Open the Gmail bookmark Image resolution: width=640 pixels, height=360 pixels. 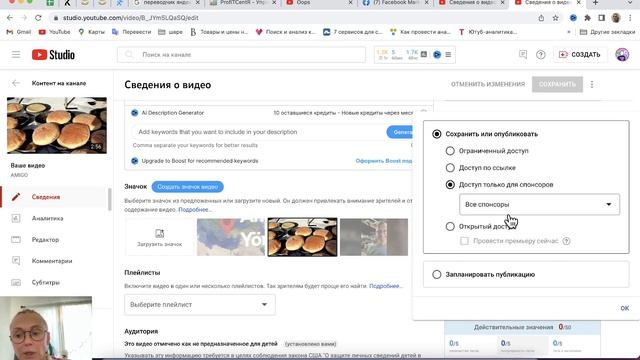[x=18, y=32]
